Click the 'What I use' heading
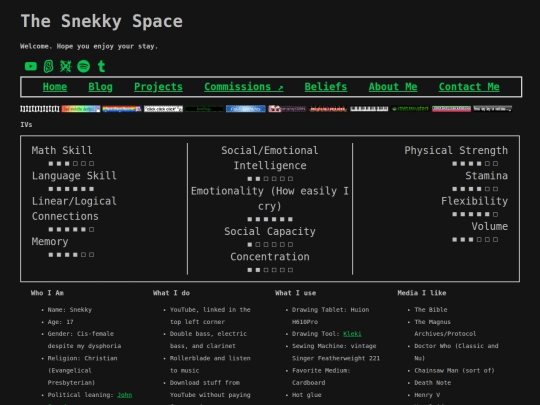Image resolution: width=540 pixels, height=405 pixels. point(295,293)
